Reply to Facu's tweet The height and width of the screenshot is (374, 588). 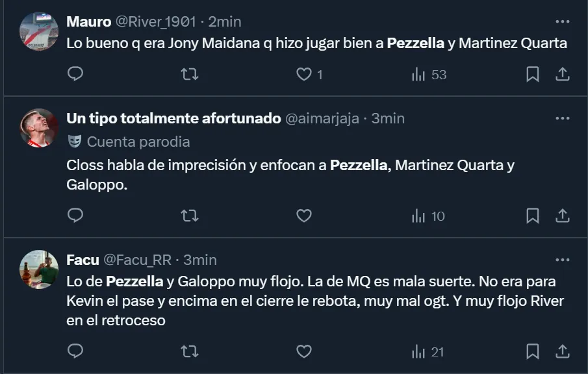[75, 352]
